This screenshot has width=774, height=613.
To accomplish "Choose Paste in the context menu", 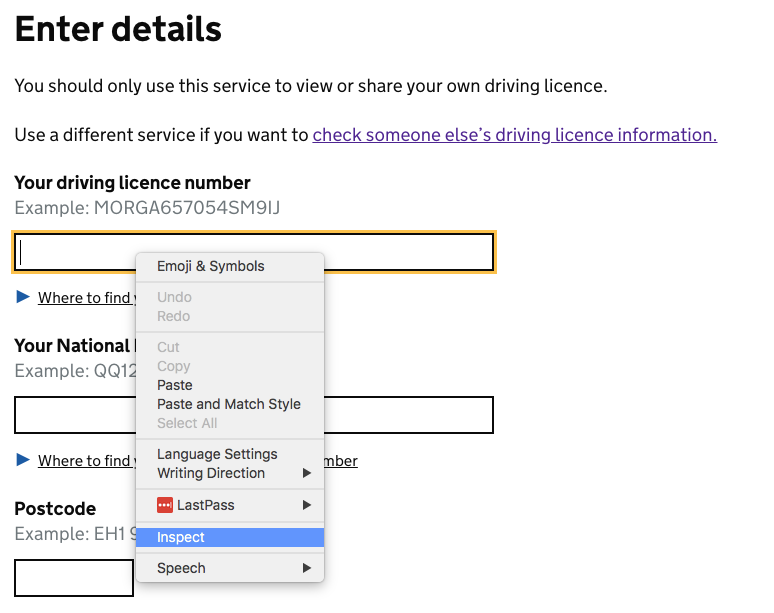I will 230,385.
